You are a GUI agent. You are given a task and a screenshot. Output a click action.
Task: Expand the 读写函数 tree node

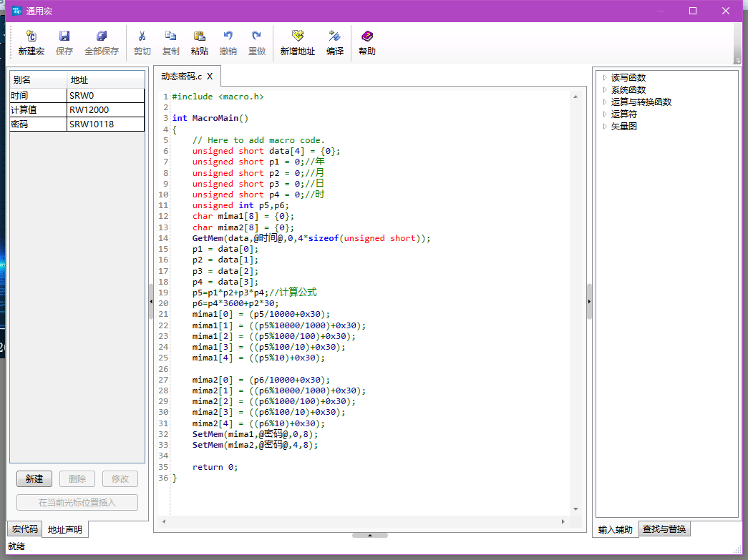point(605,78)
